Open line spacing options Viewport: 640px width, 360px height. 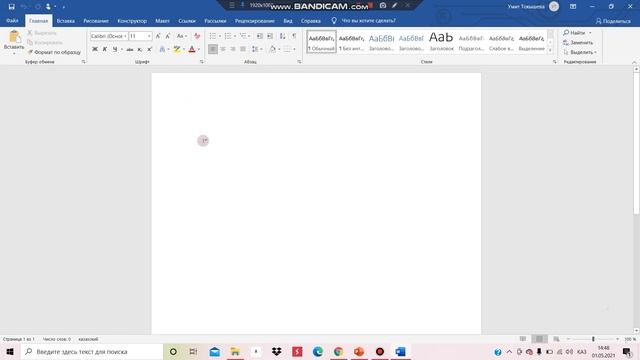(x=257, y=49)
